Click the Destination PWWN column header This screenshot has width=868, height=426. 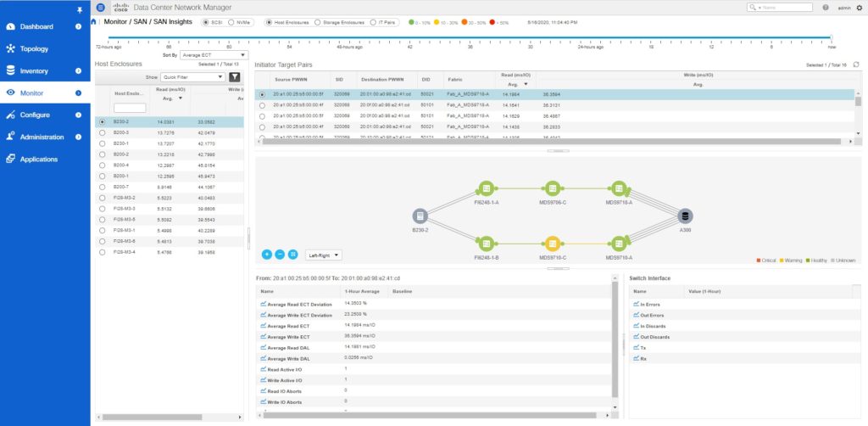383,80
